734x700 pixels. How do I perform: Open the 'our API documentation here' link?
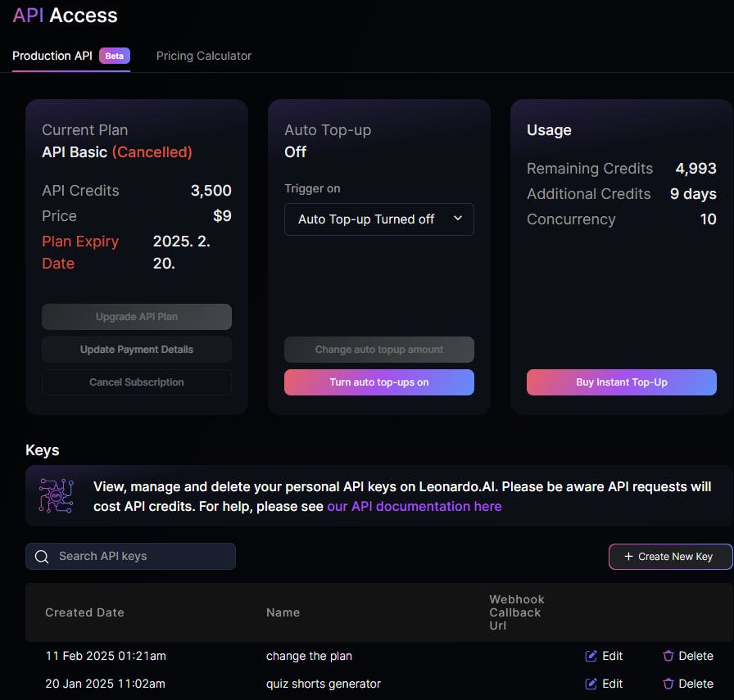[414, 506]
